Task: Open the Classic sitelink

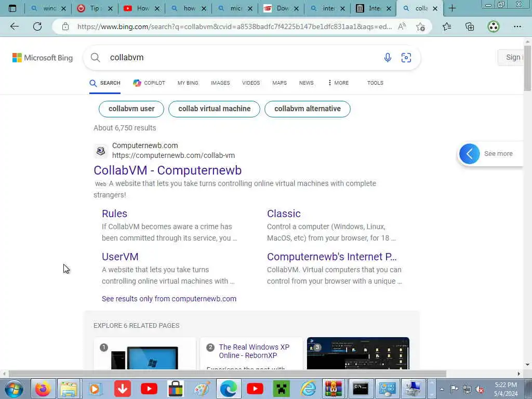Action: (284, 214)
